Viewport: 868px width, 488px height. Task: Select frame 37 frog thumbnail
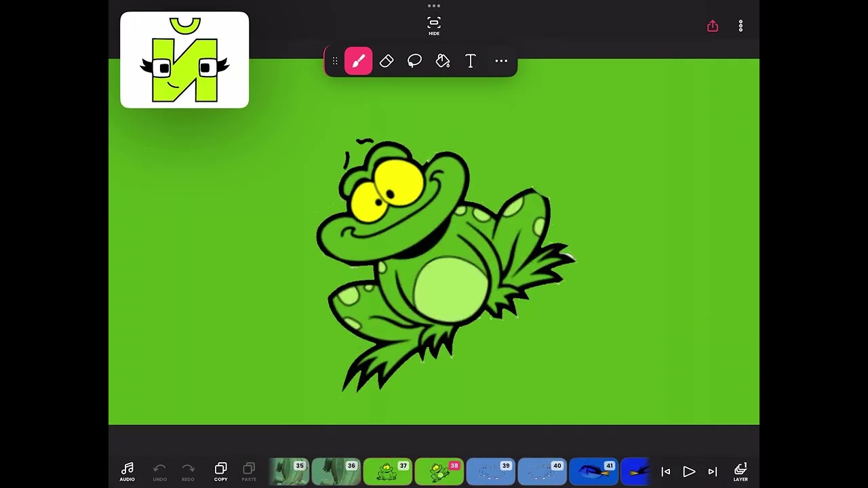click(x=388, y=472)
